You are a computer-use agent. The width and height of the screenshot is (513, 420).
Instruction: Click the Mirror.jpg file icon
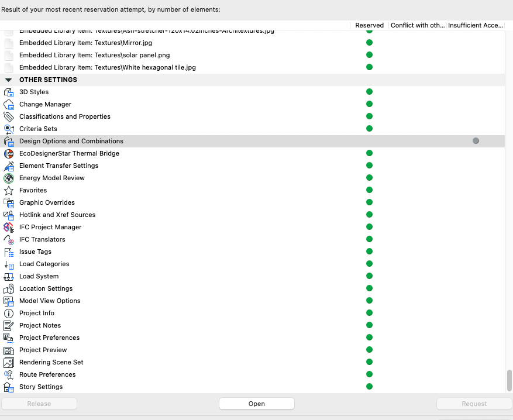(9, 43)
